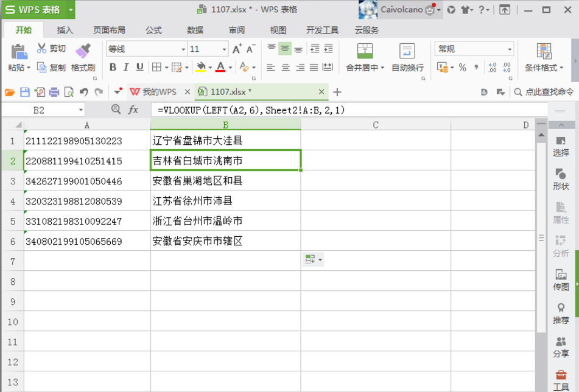Image resolution: width=579 pixels, height=392 pixels.
Task: Toggle align text right
Action: tap(300, 67)
